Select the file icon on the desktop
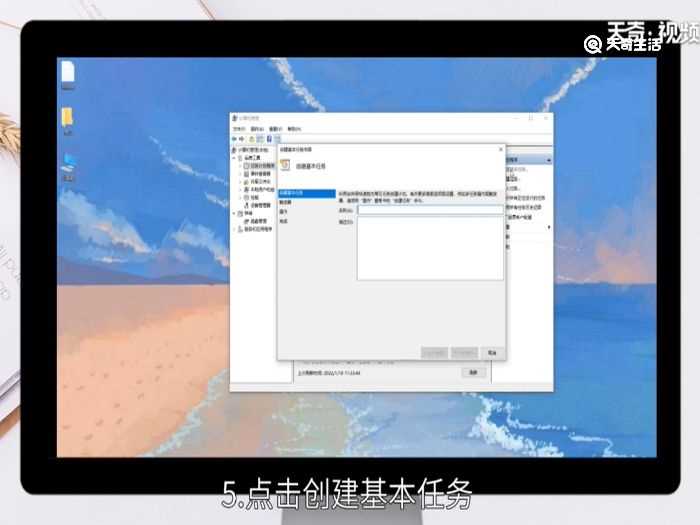Viewport: 700px width, 525px height. tap(68, 74)
